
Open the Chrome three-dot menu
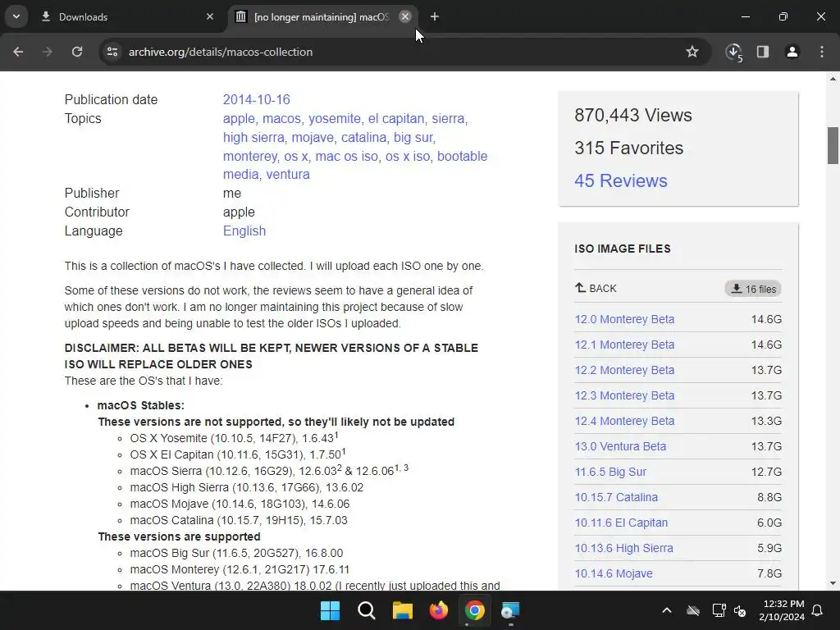[822, 52]
